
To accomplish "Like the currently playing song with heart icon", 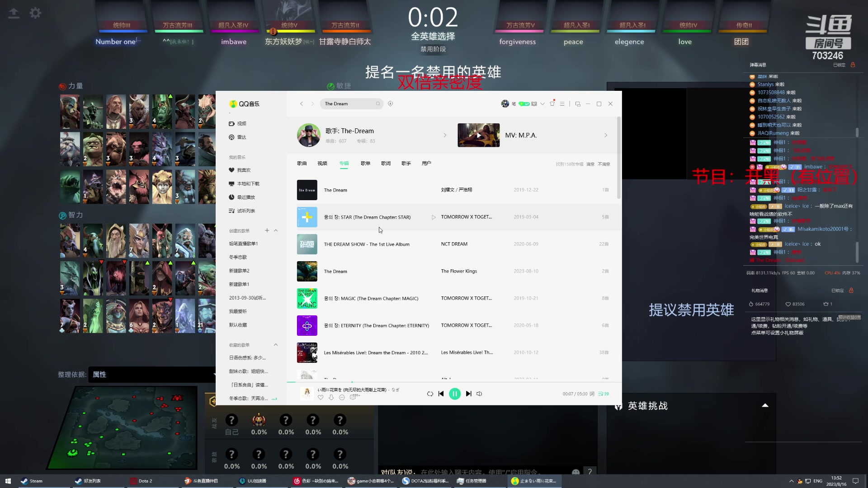I will (321, 397).
